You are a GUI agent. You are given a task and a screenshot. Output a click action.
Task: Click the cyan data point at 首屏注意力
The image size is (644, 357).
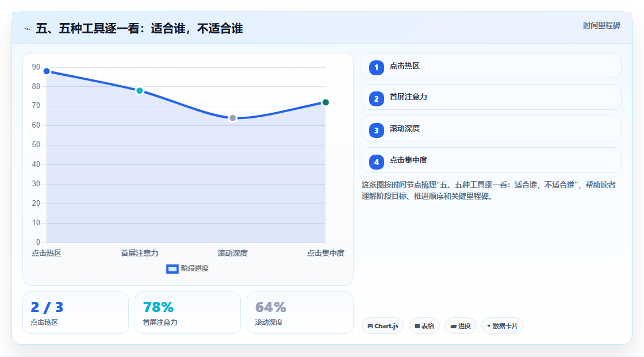pyautogui.click(x=140, y=91)
